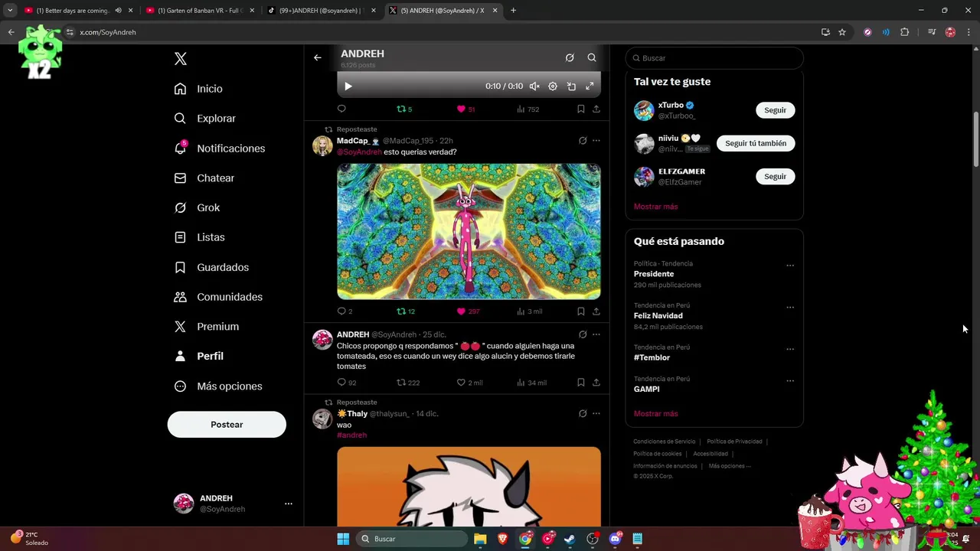
Task: Focus the Buscar search field
Action: (714, 58)
